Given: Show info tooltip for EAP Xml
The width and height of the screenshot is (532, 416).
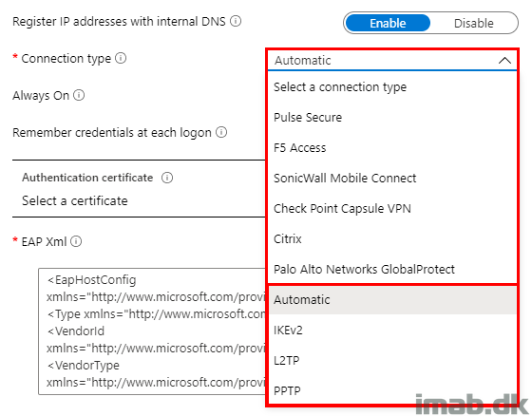Looking at the screenshot, I should coord(76,241).
